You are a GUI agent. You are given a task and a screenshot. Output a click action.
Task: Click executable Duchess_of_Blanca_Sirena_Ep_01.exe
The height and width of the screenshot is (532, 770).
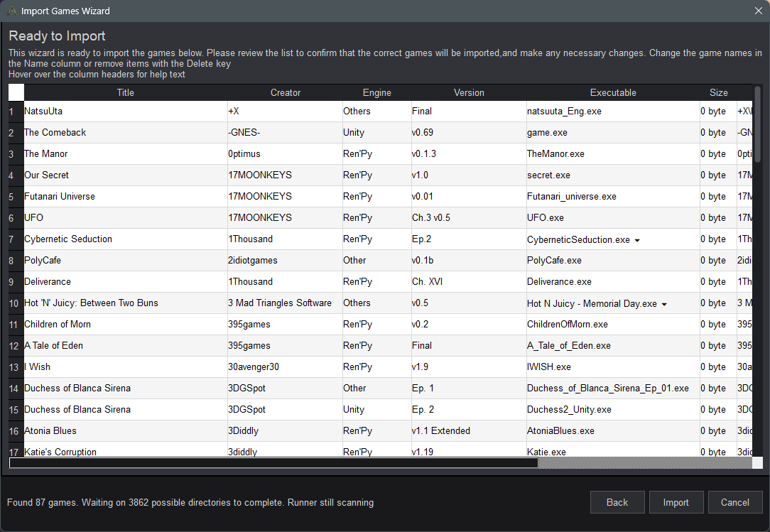click(613, 388)
